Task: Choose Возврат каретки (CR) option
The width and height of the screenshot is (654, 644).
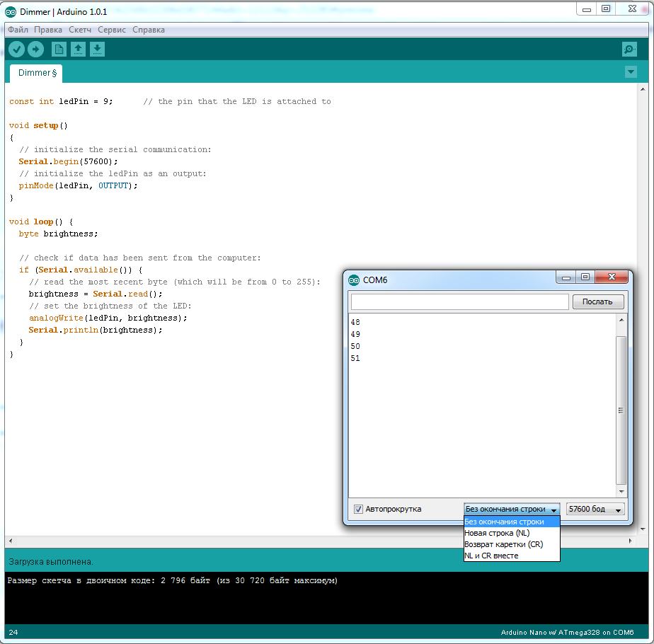Action: click(503, 544)
